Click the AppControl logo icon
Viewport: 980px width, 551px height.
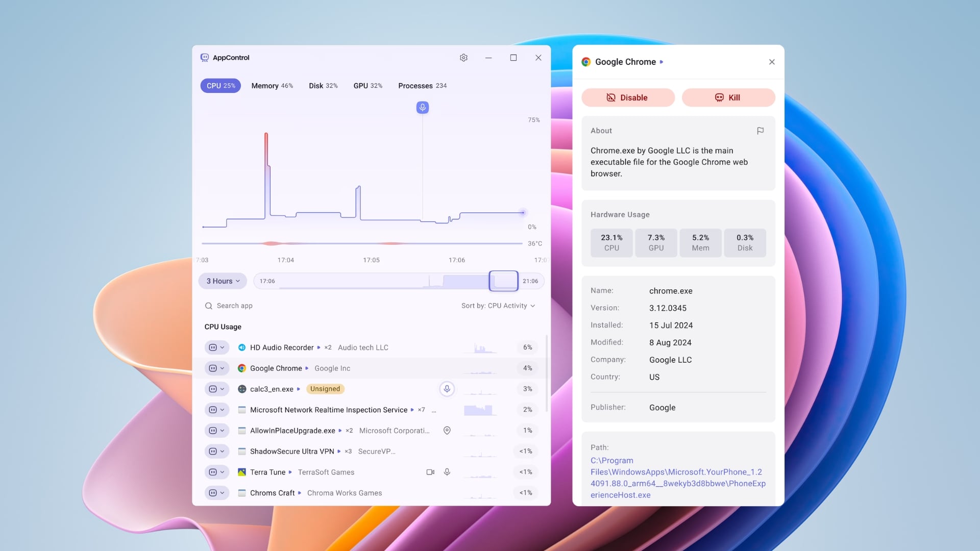[205, 58]
